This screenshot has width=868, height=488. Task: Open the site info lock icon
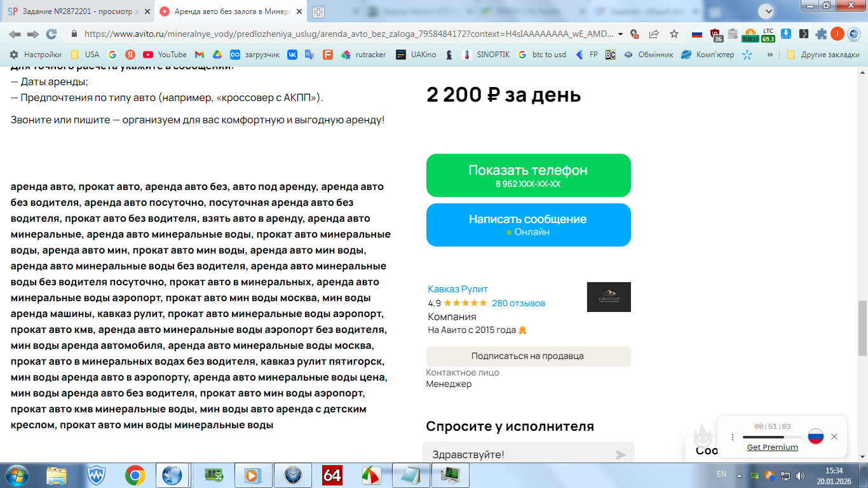[x=74, y=34]
